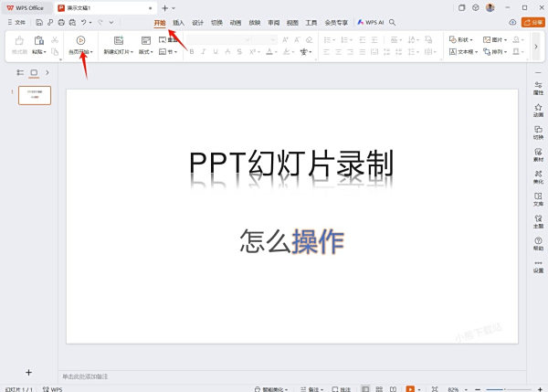Toggle Strikethrough formatting
548x392 pixels.
point(239,52)
